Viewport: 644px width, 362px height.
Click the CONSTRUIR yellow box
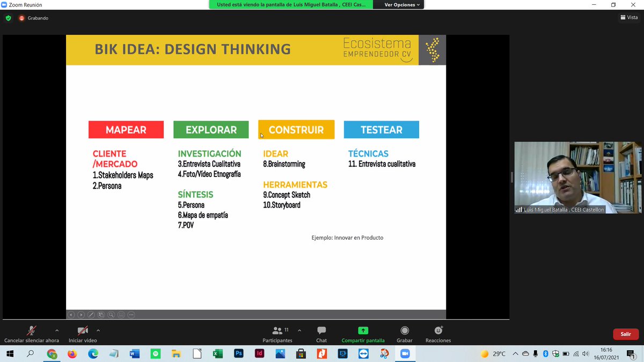tap(296, 130)
